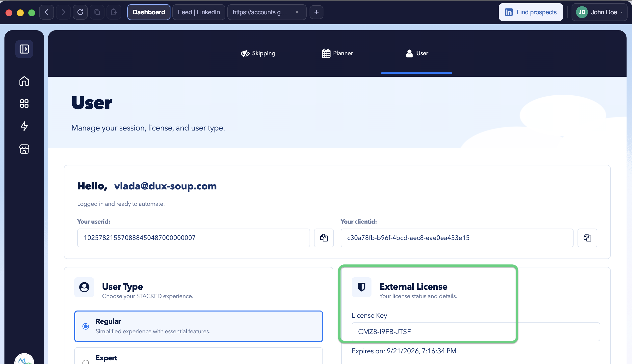Close the accounts.g… tab

pos(297,12)
